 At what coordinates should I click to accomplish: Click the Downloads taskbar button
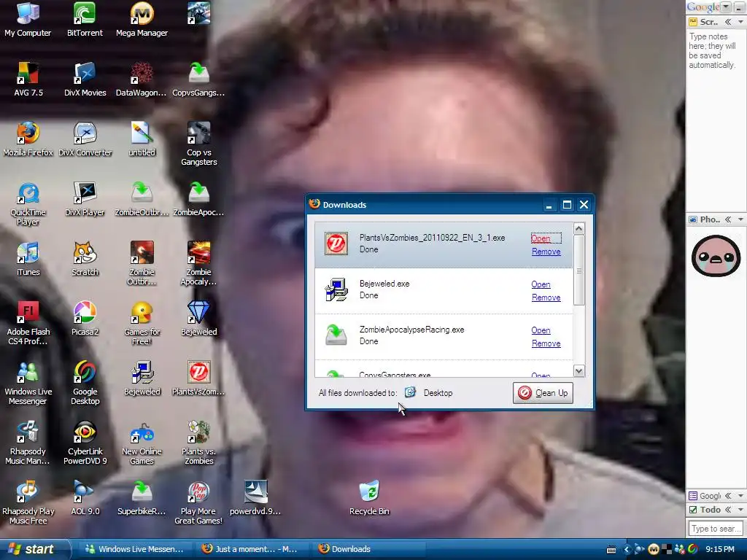point(368,549)
